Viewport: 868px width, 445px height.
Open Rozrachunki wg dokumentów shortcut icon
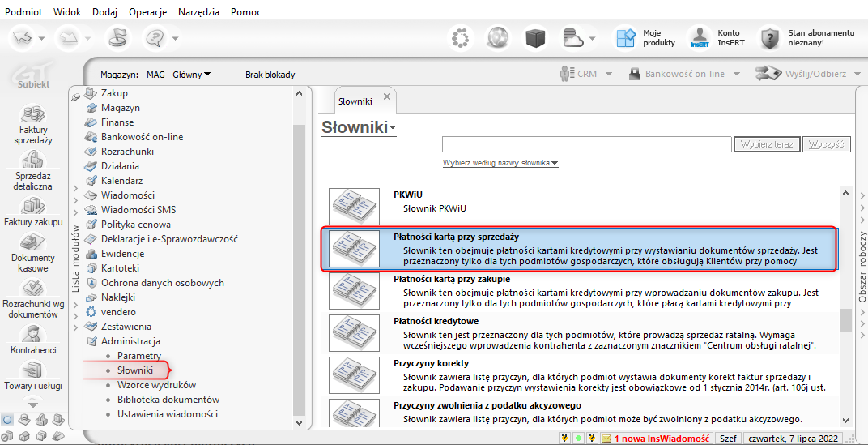[32, 289]
